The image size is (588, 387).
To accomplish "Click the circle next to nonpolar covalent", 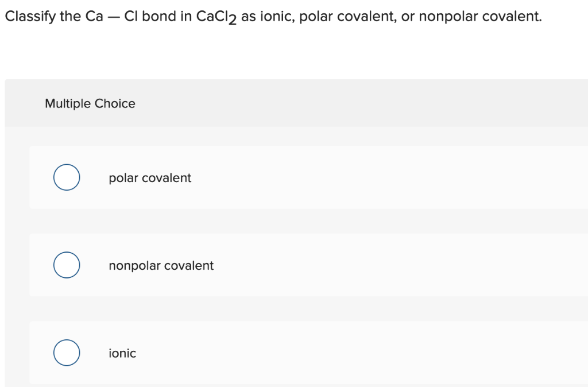I will click(x=67, y=265).
